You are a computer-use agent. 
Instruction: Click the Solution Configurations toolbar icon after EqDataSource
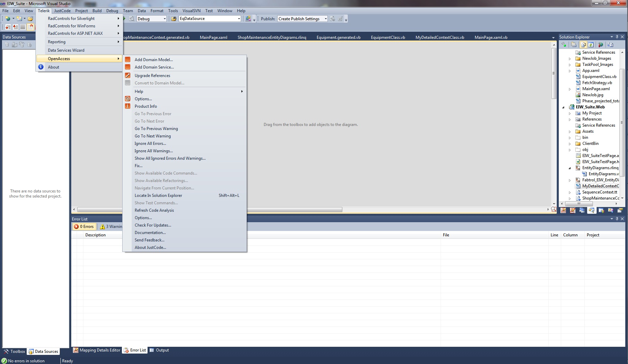[x=248, y=19]
